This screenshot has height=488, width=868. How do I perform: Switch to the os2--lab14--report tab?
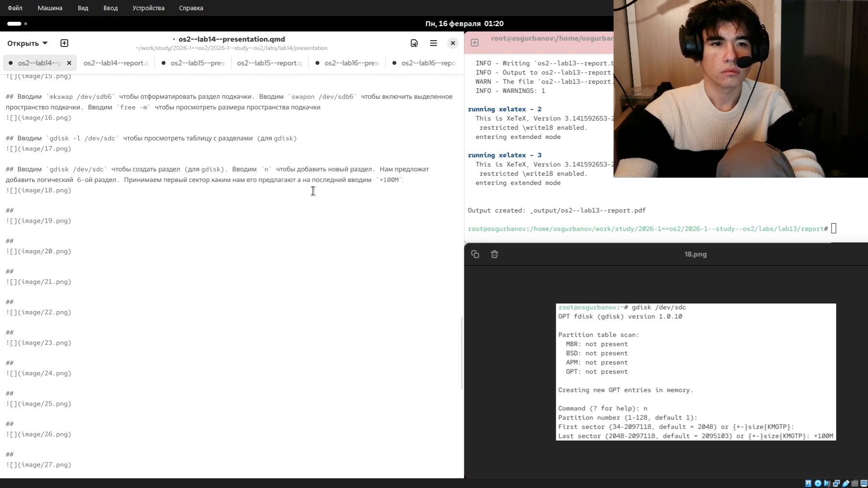click(x=116, y=63)
